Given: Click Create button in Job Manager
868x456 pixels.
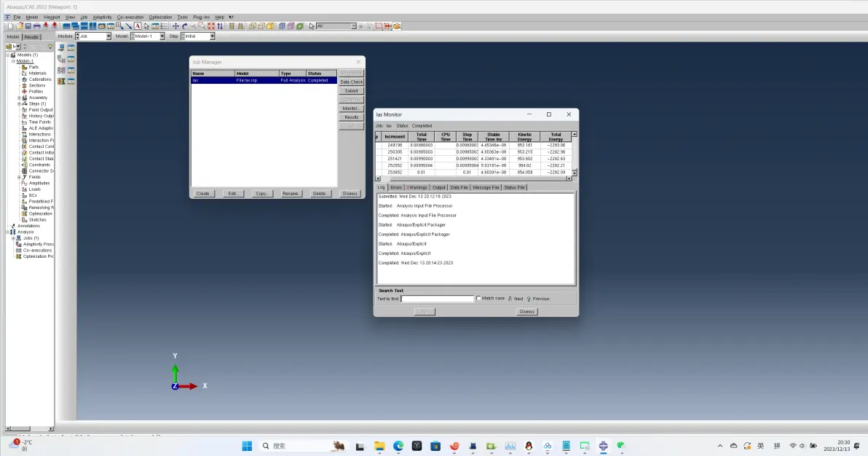Looking at the screenshot, I should point(203,193).
